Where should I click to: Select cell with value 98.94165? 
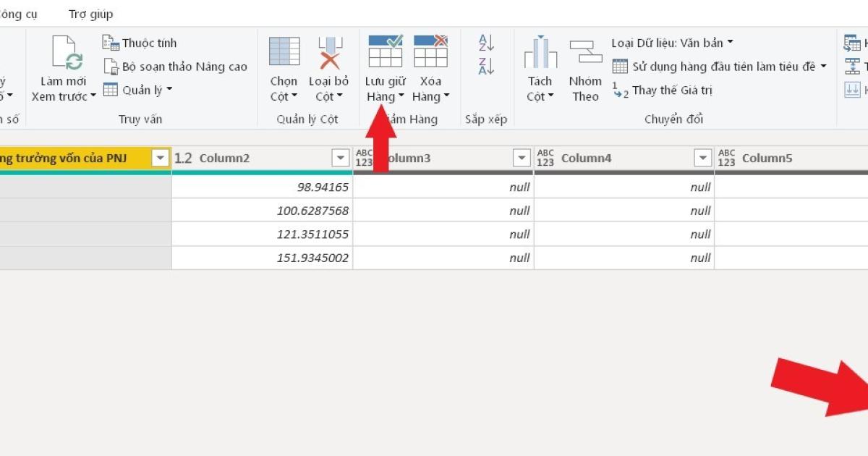[x=263, y=187]
